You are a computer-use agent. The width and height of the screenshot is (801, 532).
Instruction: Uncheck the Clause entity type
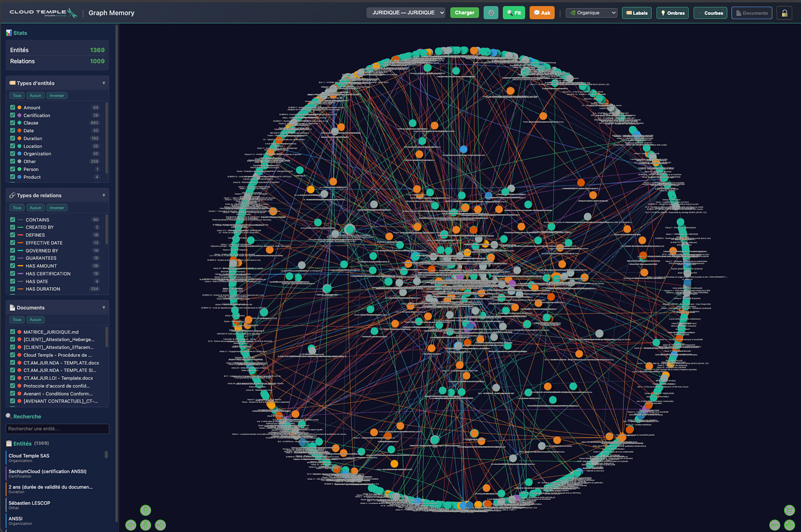click(13, 123)
